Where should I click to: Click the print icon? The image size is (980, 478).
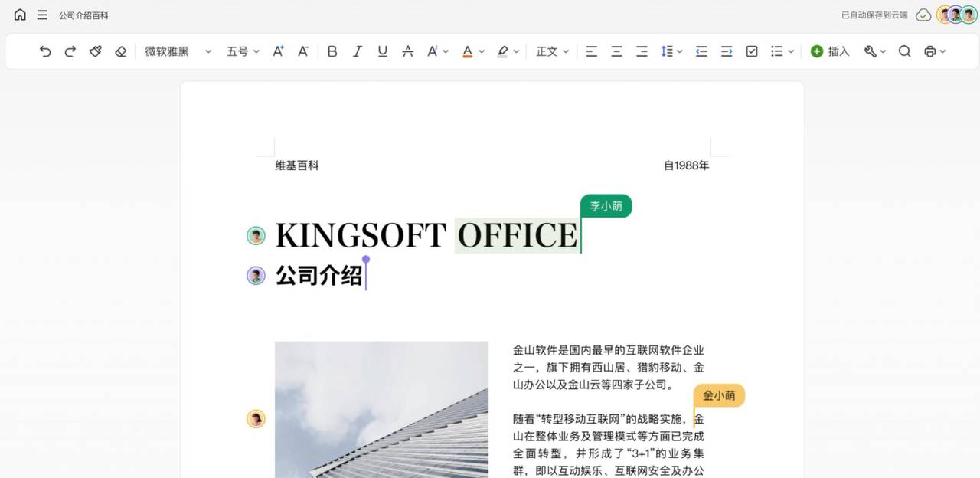930,51
